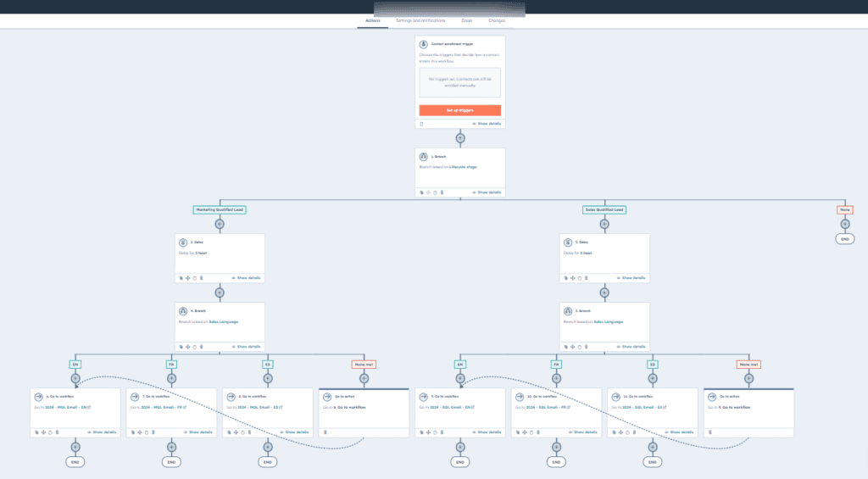Viewport: 868px width, 479px height.
Task: Add action below MQL Email - EN card
Action: tap(75, 447)
